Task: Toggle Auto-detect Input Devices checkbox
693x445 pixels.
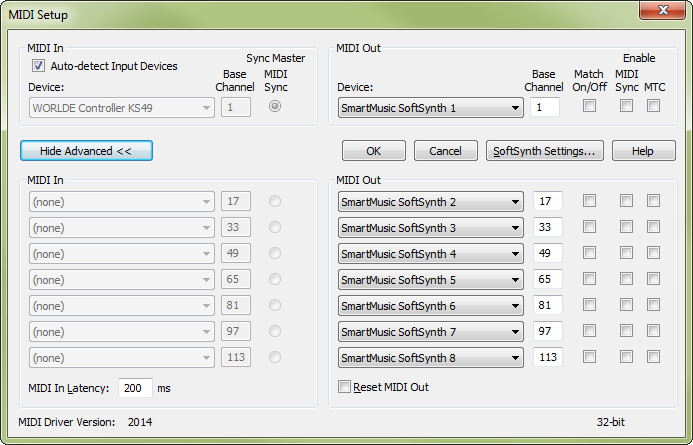Action: [x=38, y=66]
